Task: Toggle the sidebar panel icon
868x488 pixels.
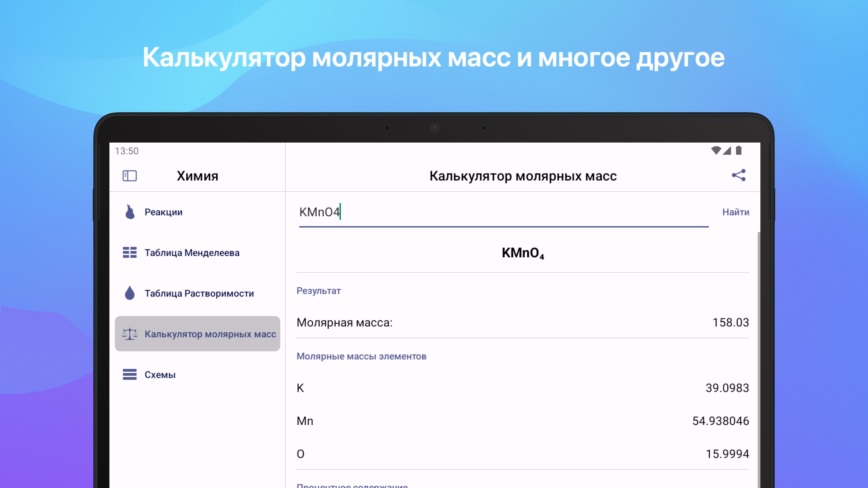Action: 129,176
